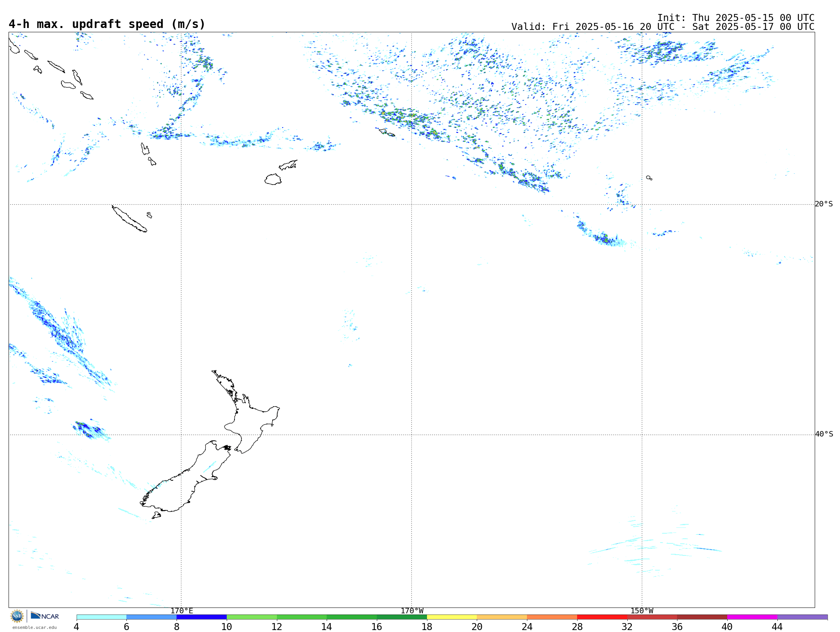Click the orange 24–28 colorbar segment
The image size is (840, 632).
click(x=552, y=617)
